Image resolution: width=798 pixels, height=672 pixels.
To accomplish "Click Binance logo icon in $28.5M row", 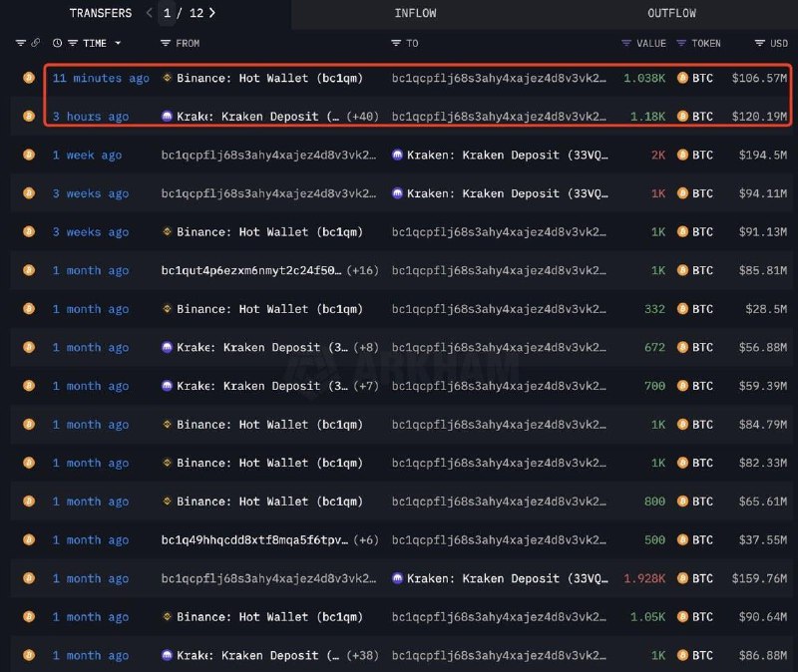I will [167, 309].
